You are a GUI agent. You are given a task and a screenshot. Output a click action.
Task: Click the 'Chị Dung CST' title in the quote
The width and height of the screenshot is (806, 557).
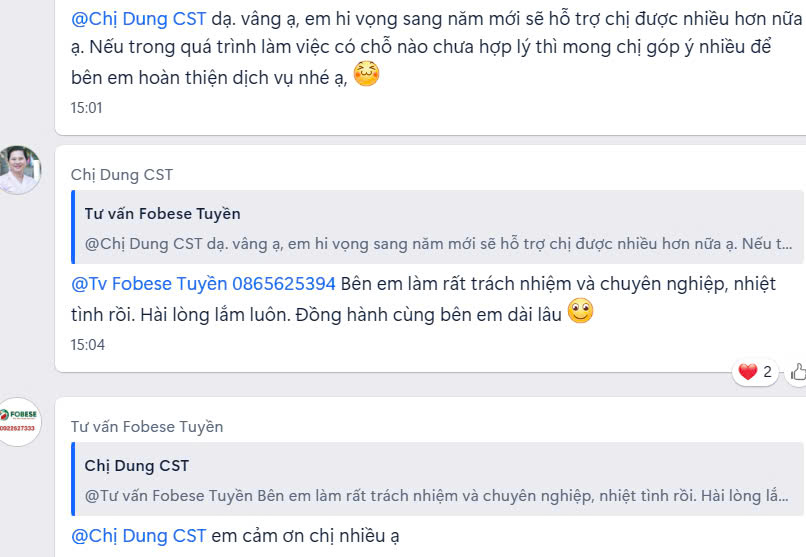click(137, 466)
